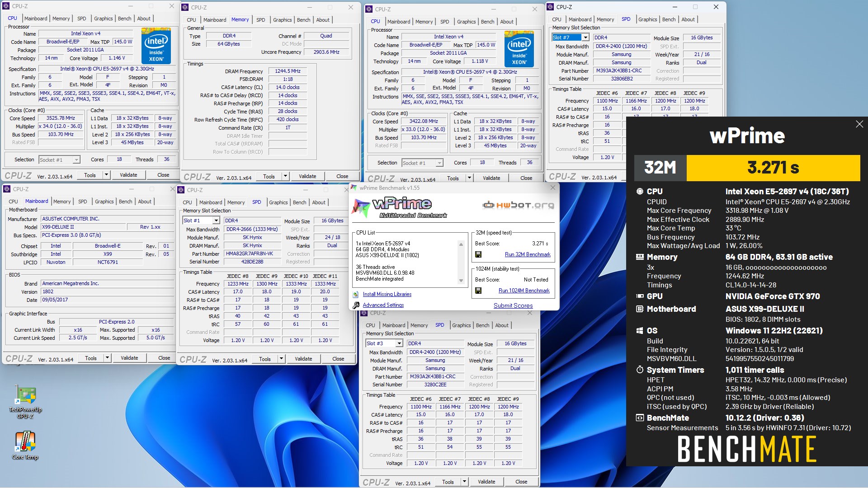Screen dimensions: 868x488
Task: Click the GPU card icon in BenchMate panel
Action: pos(640,296)
